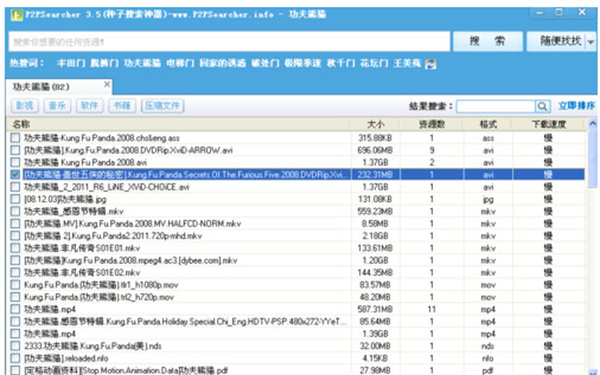Click hot word 秋千门

point(341,63)
